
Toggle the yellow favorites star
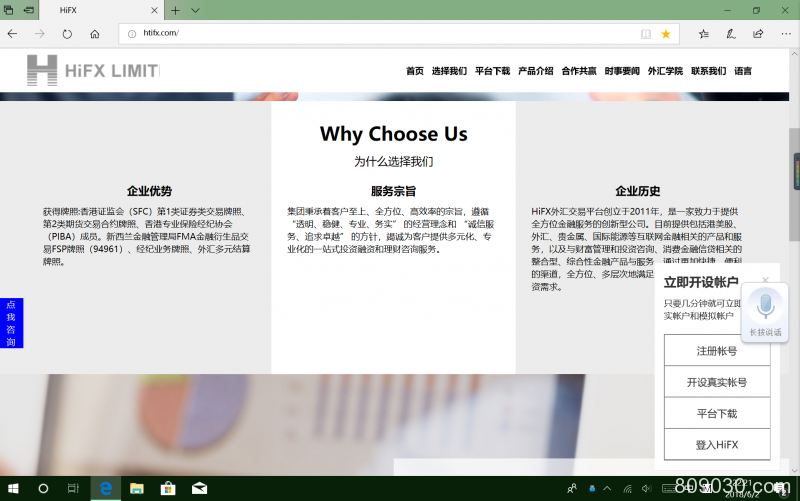coord(666,34)
